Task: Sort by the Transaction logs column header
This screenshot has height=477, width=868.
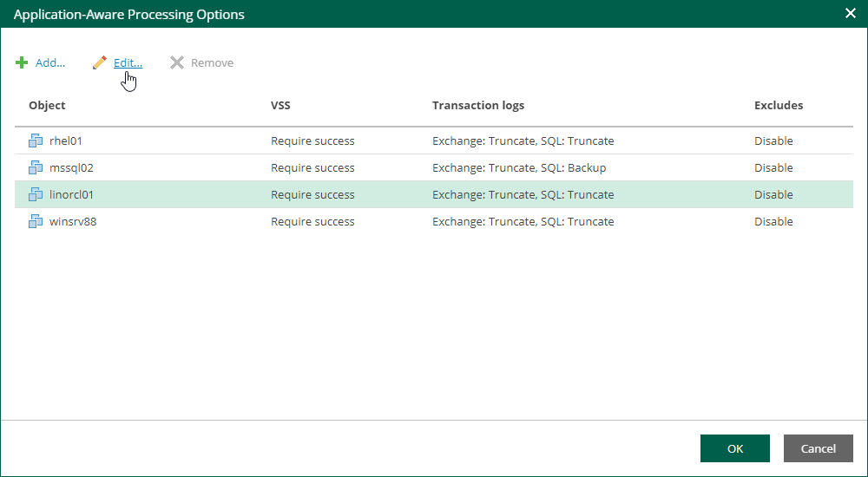Action: point(478,106)
